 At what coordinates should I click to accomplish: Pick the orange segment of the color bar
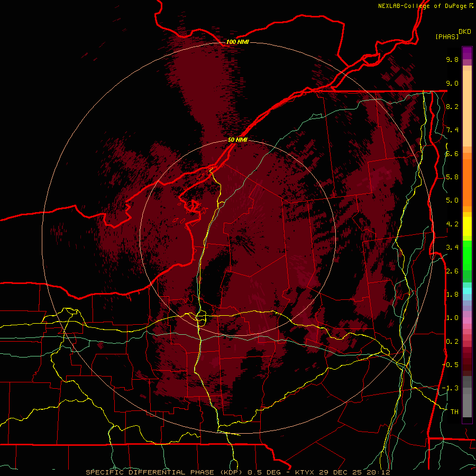467,182
